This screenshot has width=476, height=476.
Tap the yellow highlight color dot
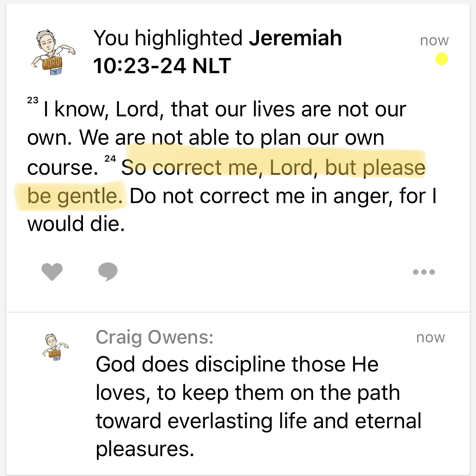coord(442,59)
